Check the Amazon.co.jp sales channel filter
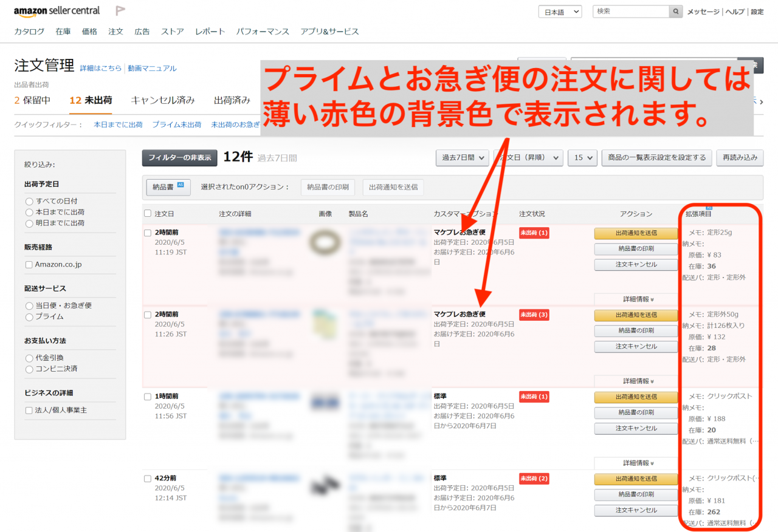The width and height of the screenshot is (778, 532). [x=29, y=265]
